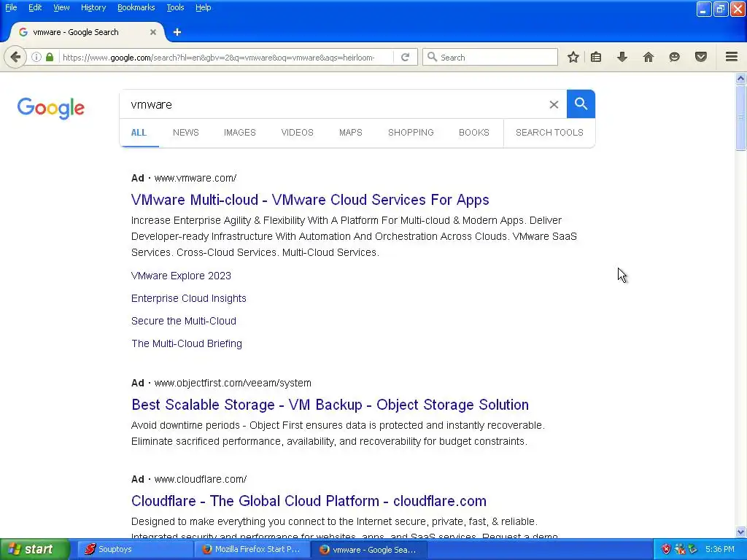Open the History menu
The height and width of the screenshot is (560, 747).
(93, 7)
